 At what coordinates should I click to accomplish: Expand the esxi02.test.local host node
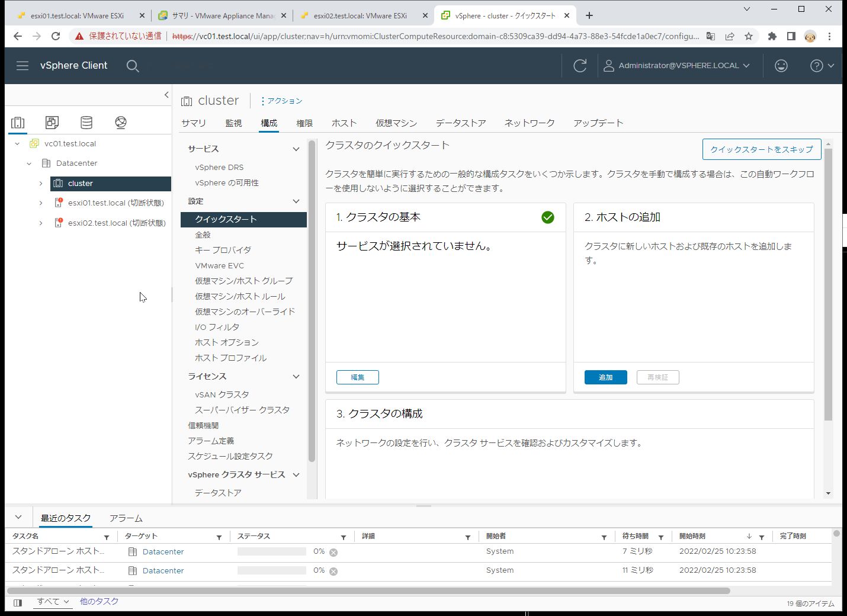41,223
